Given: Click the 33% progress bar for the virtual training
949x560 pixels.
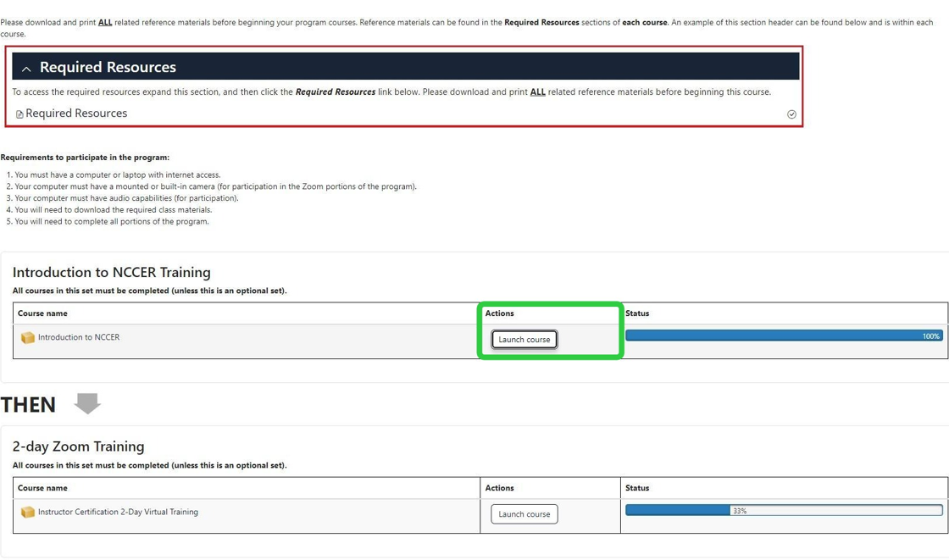Looking at the screenshot, I should [784, 509].
